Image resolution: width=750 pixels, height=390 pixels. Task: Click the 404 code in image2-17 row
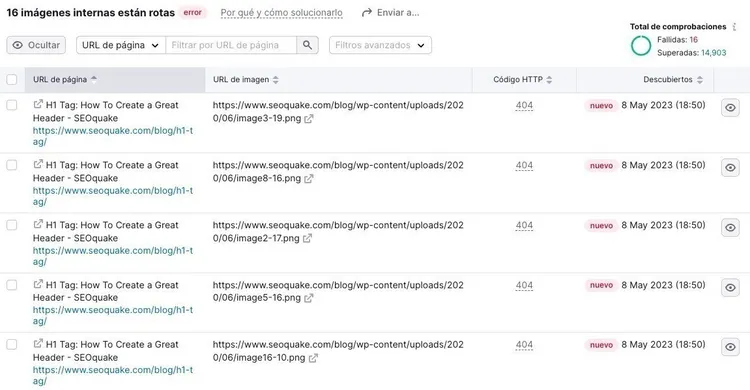click(524, 225)
